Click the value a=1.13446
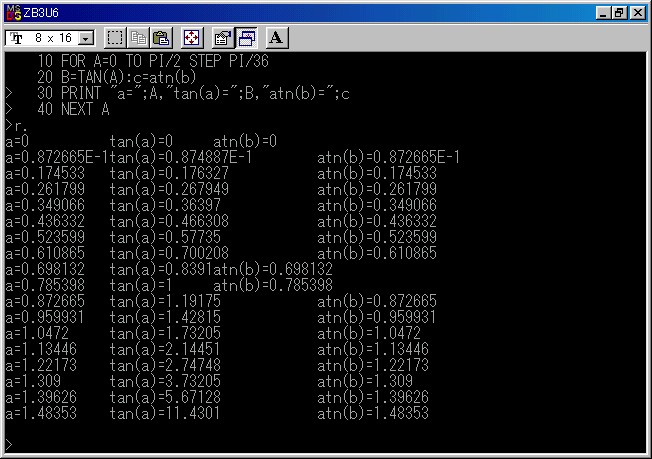The width and height of the screenshot is (652, 459). pos(41,349)
